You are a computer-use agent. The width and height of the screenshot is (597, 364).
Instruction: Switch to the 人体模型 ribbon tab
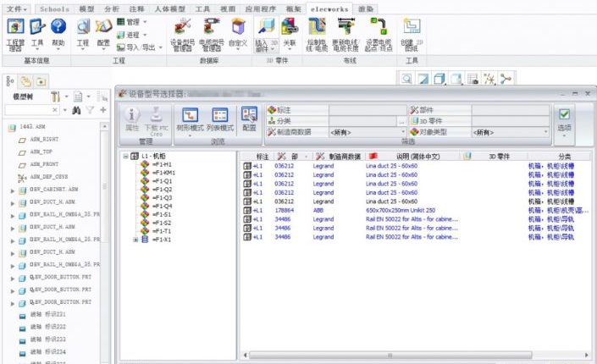pyautogui.click(x=170, y=8)
